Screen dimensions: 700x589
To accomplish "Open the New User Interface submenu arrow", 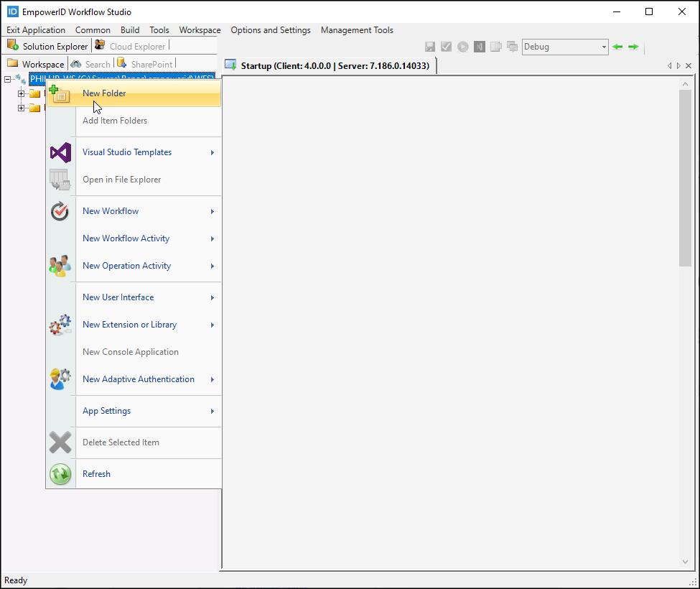I will tap(212, 297).
